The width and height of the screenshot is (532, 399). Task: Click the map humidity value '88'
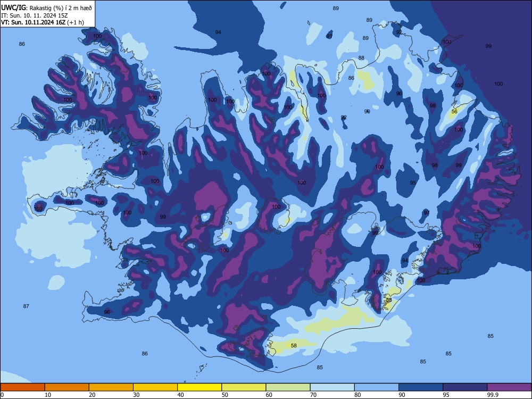(x=361, y=57)
